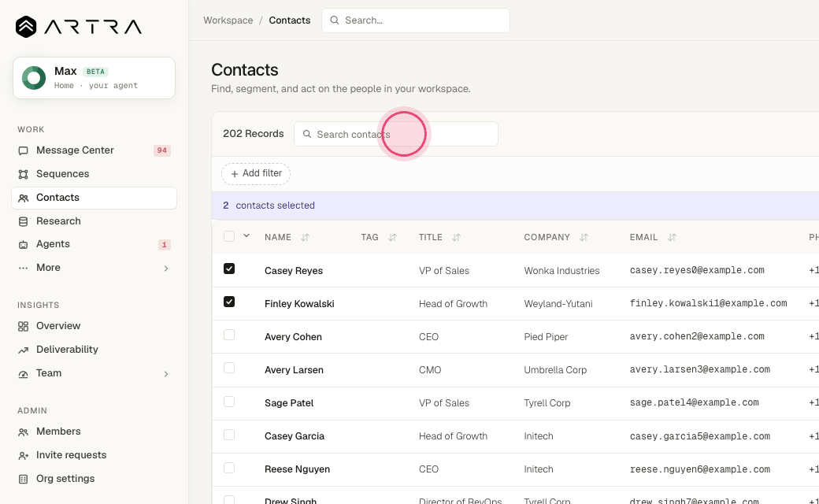Sort by Title column arrows
Image resolution: width=819 pixels, height=504 pixels.
point(456,238)
